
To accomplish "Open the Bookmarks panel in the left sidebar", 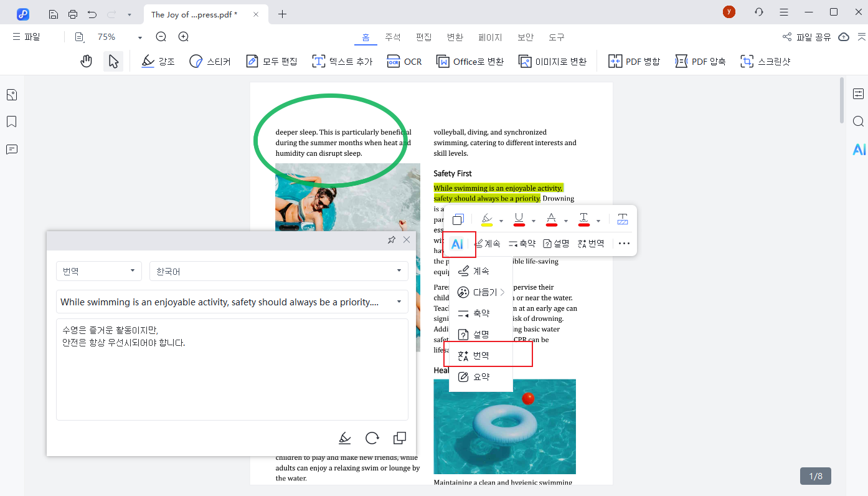I will tap(11, 122).
